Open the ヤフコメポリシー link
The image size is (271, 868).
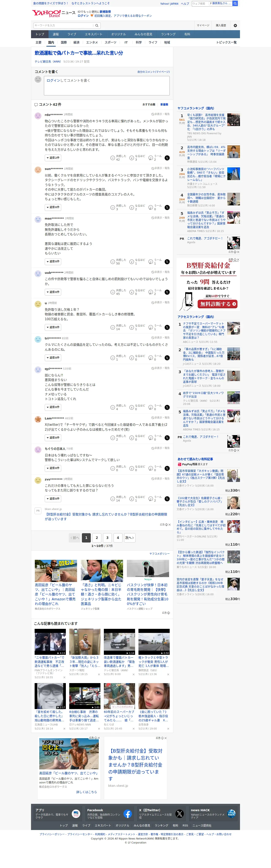159,554
